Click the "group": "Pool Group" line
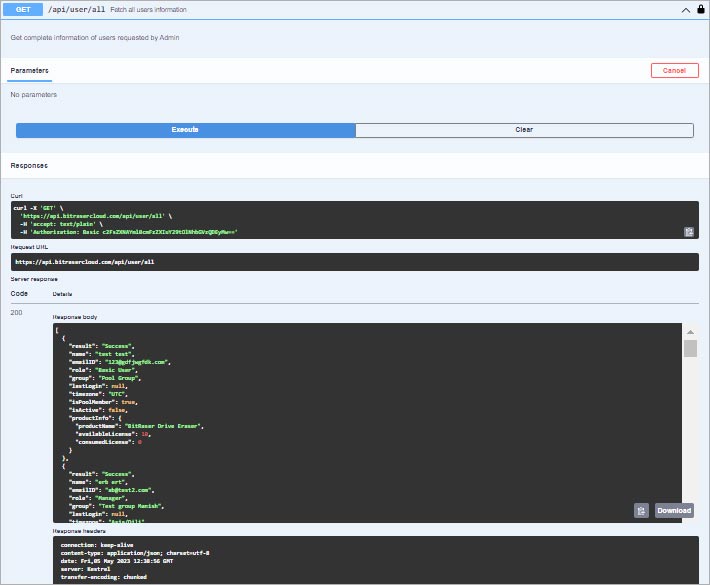The width and height of the screenshot is (710, 585). coord(105,378)
